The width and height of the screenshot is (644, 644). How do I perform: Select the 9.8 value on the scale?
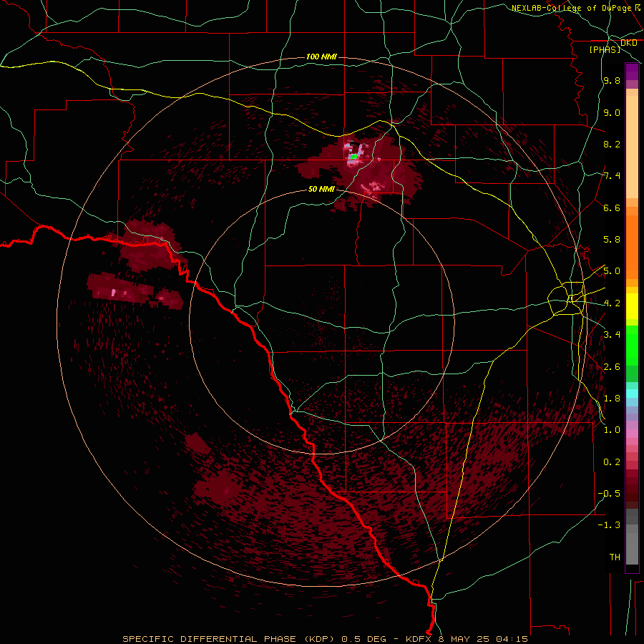pyautogui.click(x=612, y=81)
